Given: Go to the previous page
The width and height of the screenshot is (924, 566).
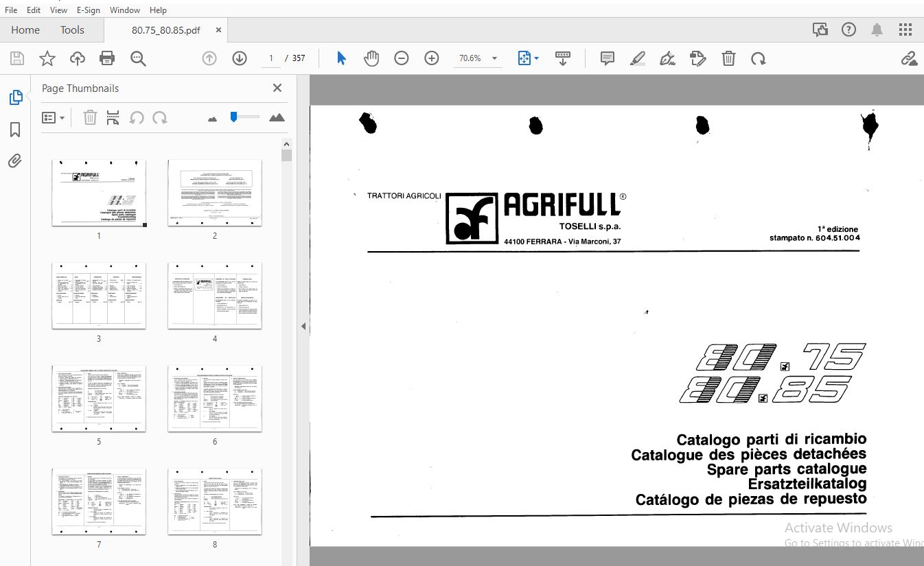Looking at the screenshot, I should pyautogui.click(x=209, y=58).
